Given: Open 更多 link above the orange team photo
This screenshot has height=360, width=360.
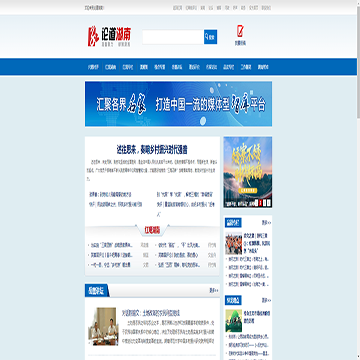Looking at the screenshot, I should point(266,223).
